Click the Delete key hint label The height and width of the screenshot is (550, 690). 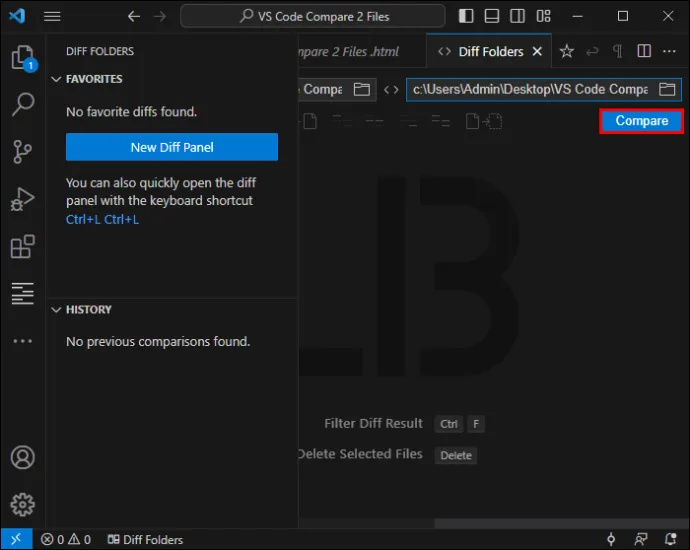click(x=456, y=455)
